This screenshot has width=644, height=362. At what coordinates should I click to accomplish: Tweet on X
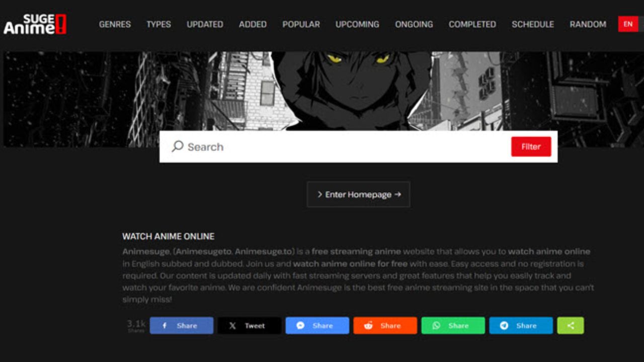point(250,325)
